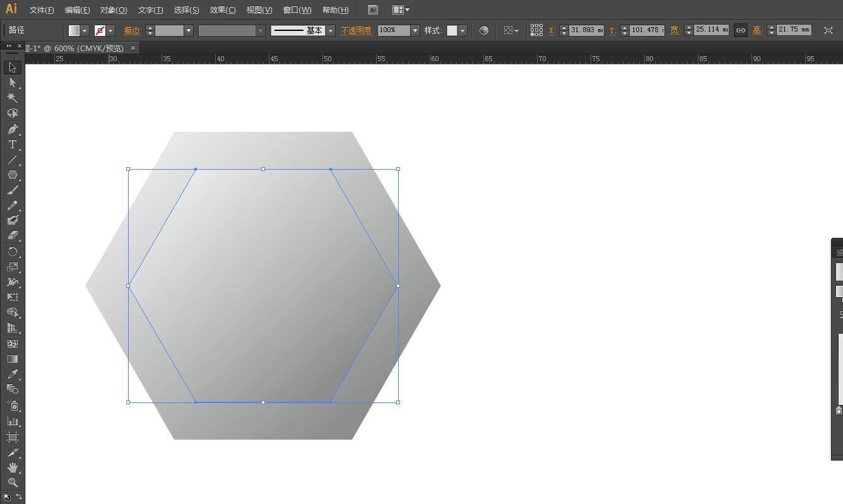Screen dimensions: 843x504
Task: Open Transparency panel via 不透明度 link
Action: point(356,30)
